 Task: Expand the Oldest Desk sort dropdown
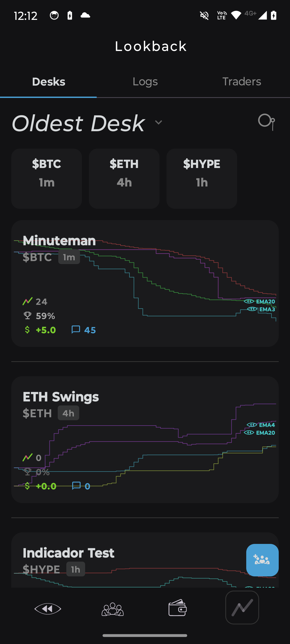pyautogui.click(x=158, y=122)
